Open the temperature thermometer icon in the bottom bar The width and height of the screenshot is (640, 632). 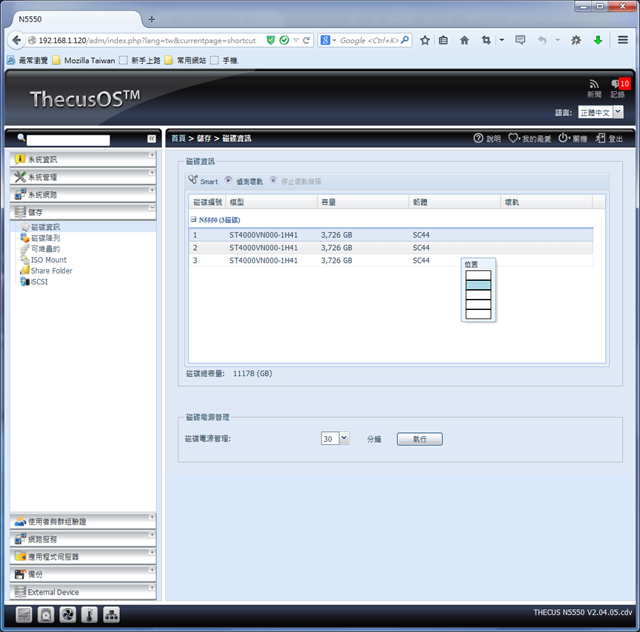click(89, 614)
